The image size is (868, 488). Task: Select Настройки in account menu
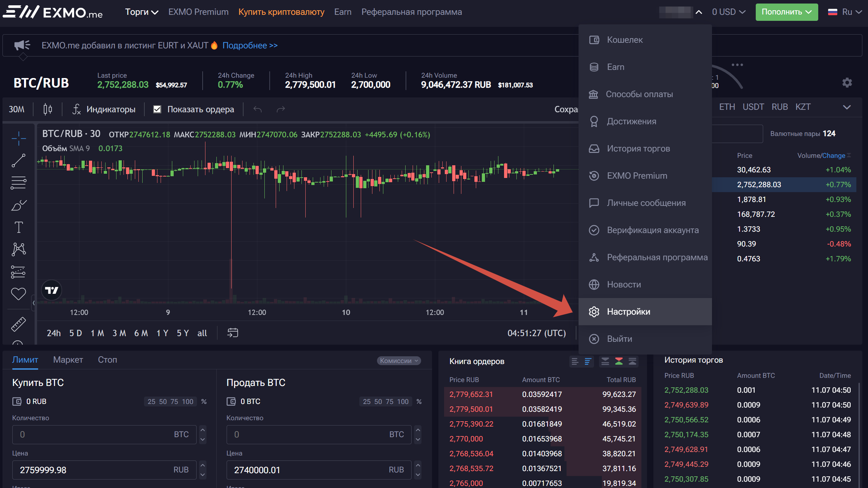(x=645, y=311)
